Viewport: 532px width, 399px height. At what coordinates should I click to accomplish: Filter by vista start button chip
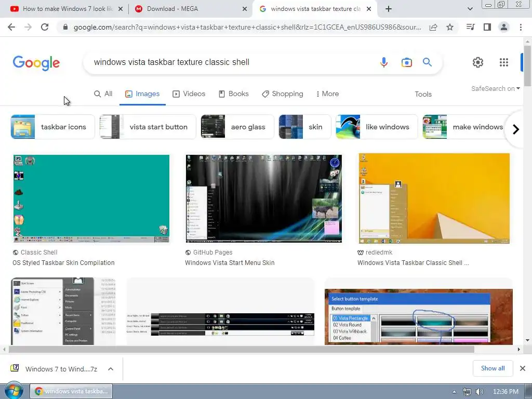point(148,127)
